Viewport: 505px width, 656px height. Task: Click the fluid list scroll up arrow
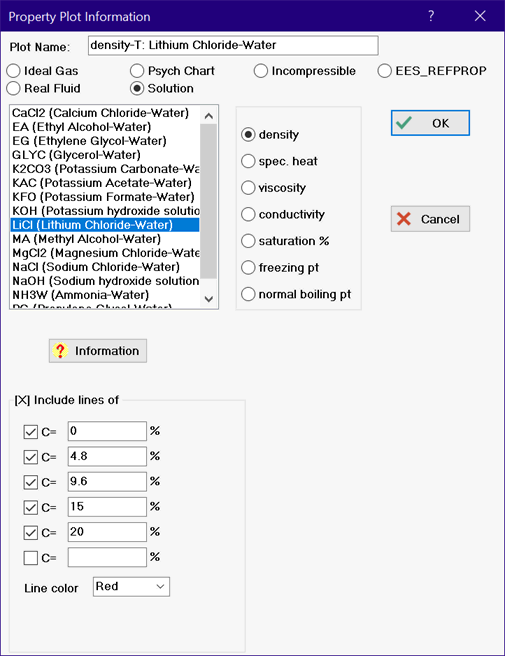[209, 116]
